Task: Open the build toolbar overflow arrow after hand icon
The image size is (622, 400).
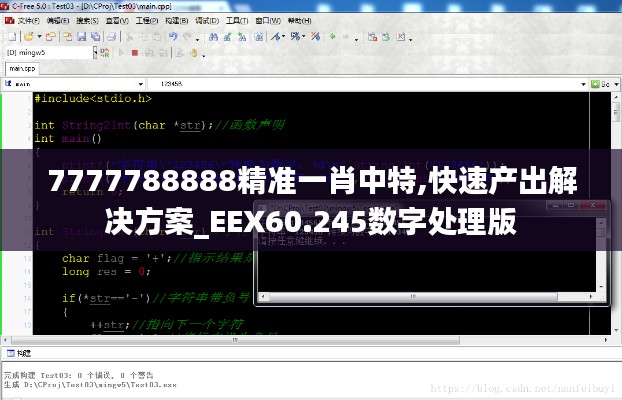Action: click(x=203, y=55)
